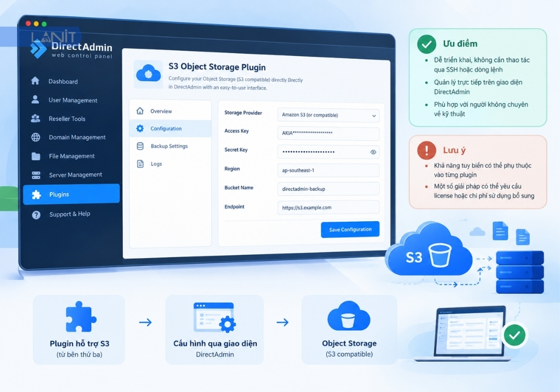The width and height of the screenshot is (560, 392).
Task: Click the Region field showing ap-southeast-1
Action: [x=328, y=170]
